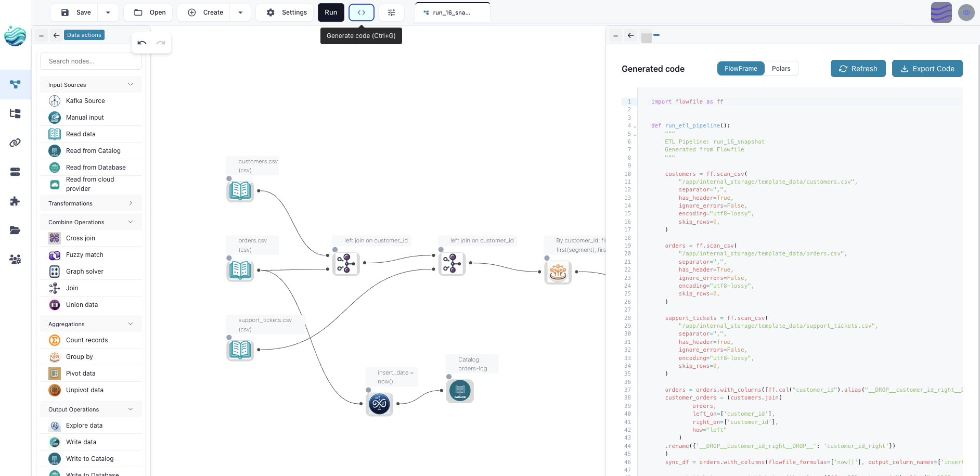Select the Union data operation
Image resolution: width=980 pixels, height=476 pixels.
pyautogui.click(x=82, y=304)
